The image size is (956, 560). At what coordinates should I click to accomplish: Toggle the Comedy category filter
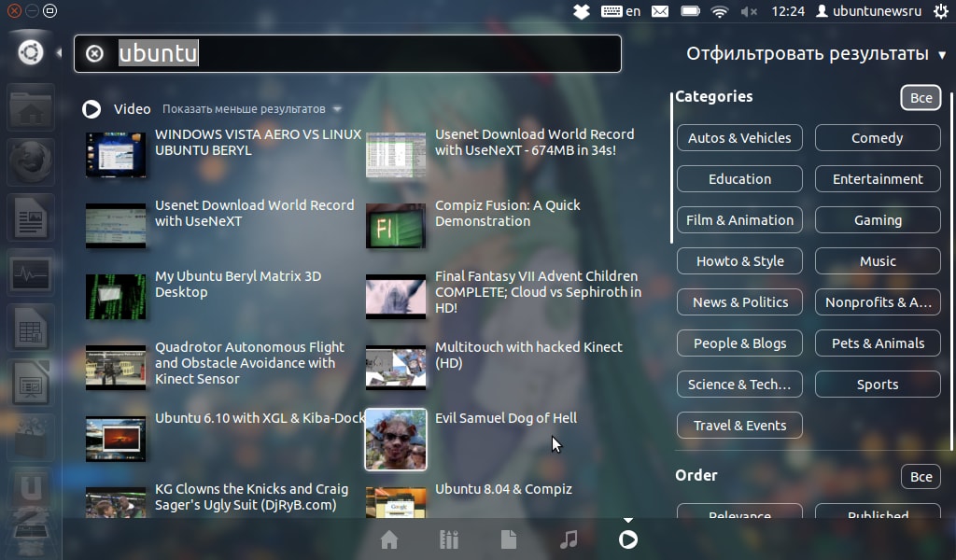click(878, 138)
